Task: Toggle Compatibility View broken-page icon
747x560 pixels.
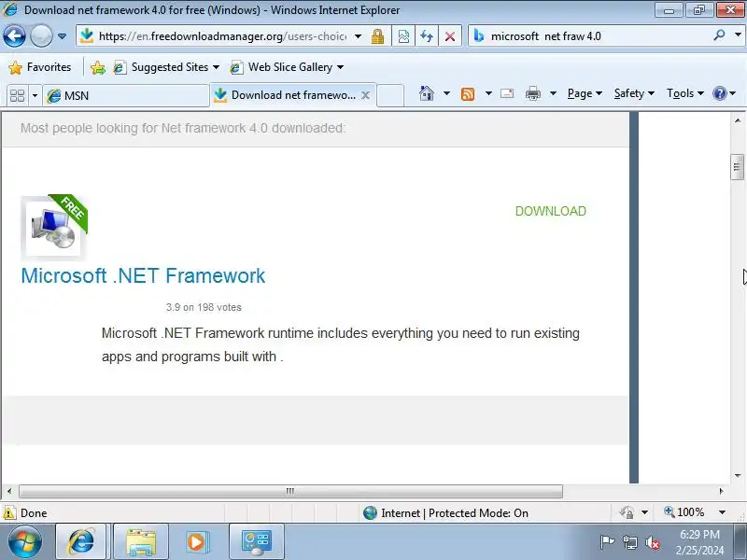Action: [x=403, y=36]
